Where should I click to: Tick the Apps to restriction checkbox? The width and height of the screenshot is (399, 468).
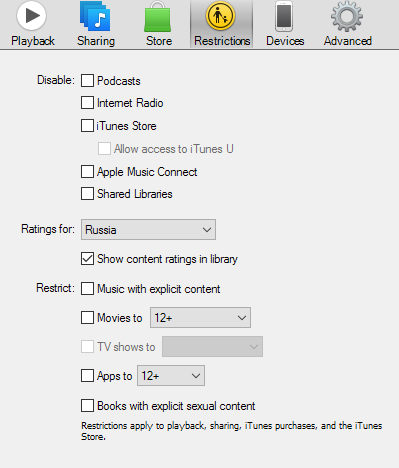click(87, 376)
